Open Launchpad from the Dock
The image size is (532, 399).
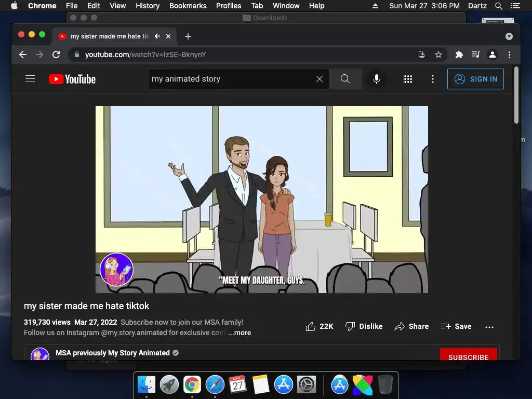click(x=169, y=385)
